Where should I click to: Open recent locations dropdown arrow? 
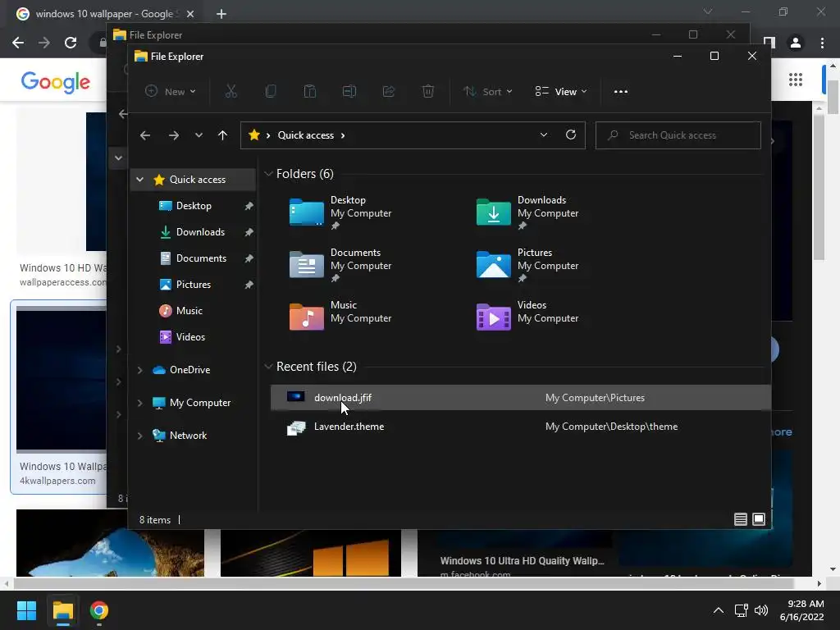click(x=199, y=135)
